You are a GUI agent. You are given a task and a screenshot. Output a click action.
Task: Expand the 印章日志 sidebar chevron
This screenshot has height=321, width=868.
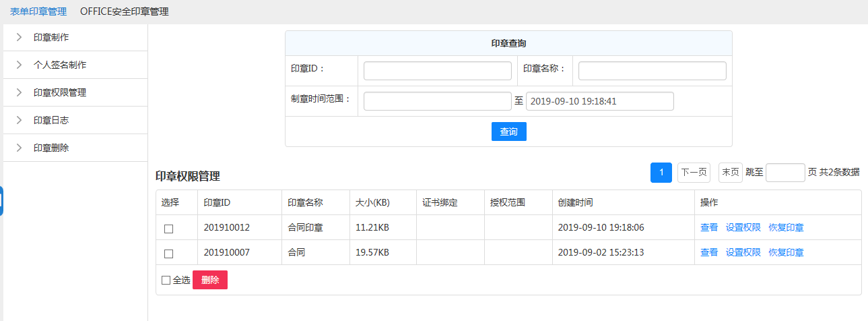[20, 120]
